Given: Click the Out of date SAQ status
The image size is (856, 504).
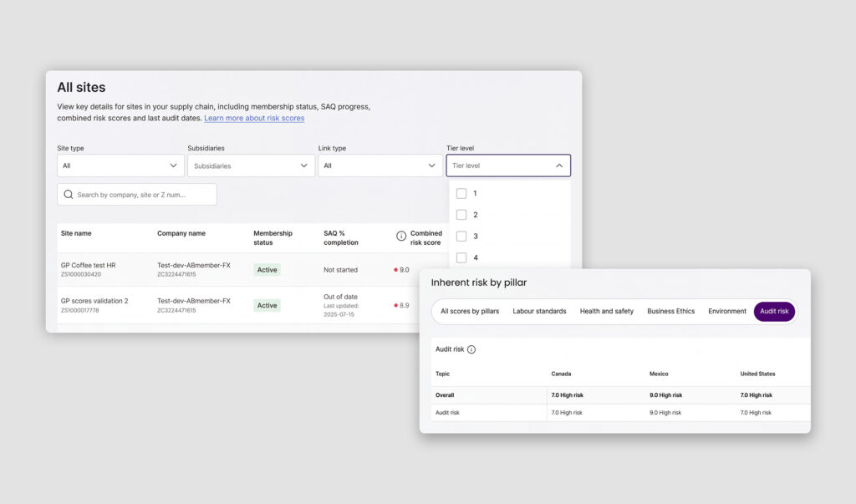Looking at the screenshot, I should coord(341,297).
